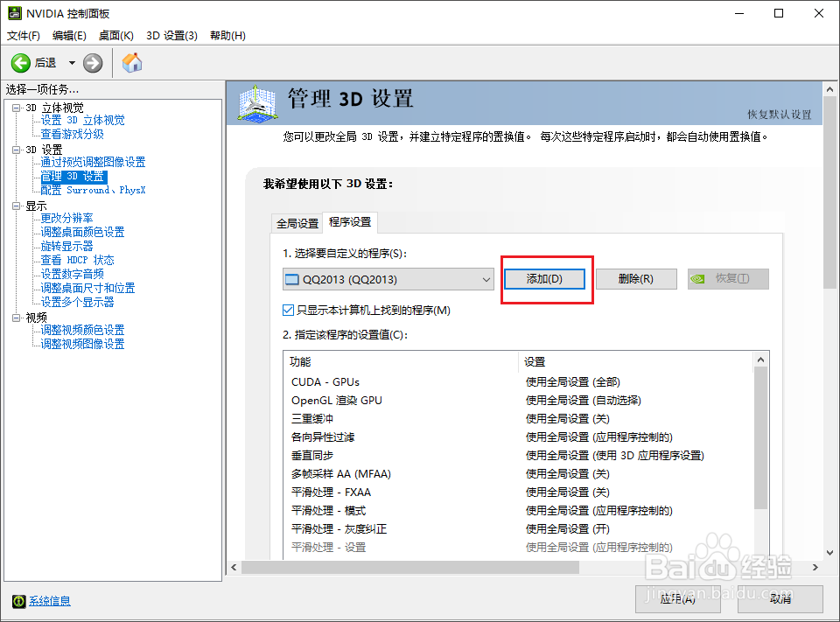Open the NVIDIA home page icon on toolbar
The image size is (840, 622).
pos(131,62)
